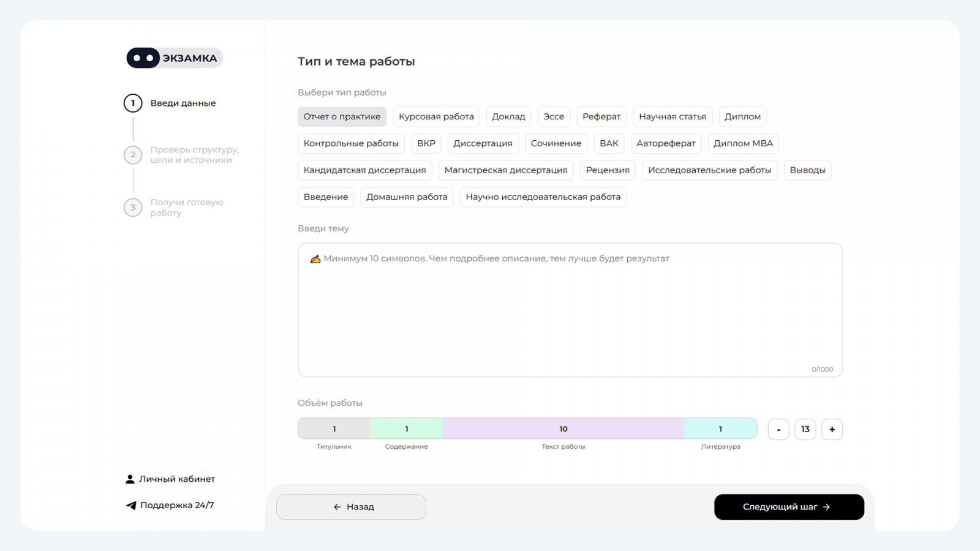
Task: Click the step 3 circle icon
Action: coord(133,208)
